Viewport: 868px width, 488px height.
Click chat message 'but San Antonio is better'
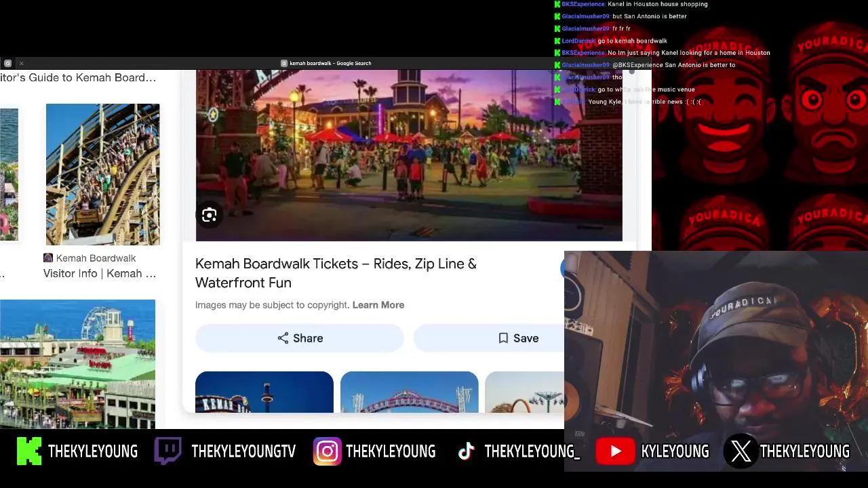pos(650,16)
